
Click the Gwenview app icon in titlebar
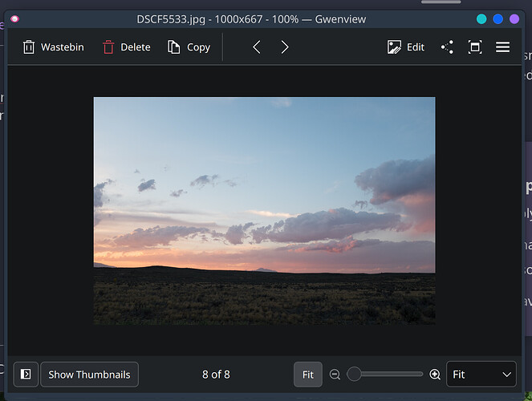pos(14,19)
